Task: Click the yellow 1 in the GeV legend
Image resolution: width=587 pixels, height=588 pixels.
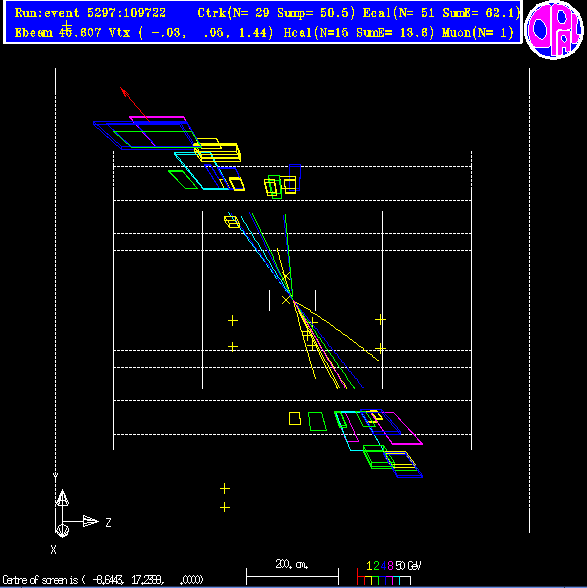Action: click(x=369, y=566)
